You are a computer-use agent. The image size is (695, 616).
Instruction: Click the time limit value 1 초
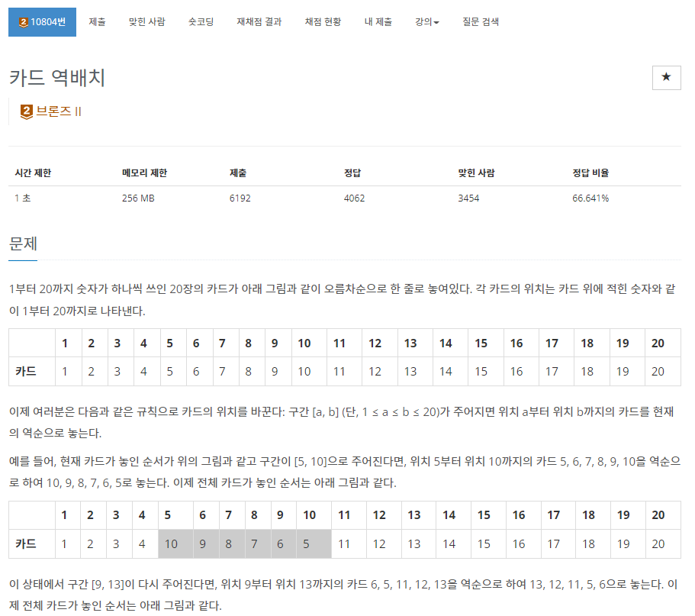pos(23,198)
